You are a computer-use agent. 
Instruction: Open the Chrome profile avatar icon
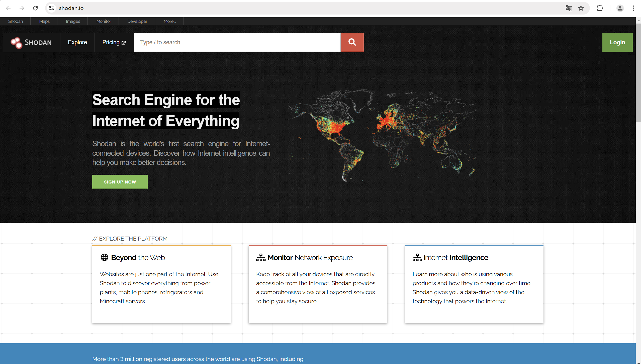620,8
